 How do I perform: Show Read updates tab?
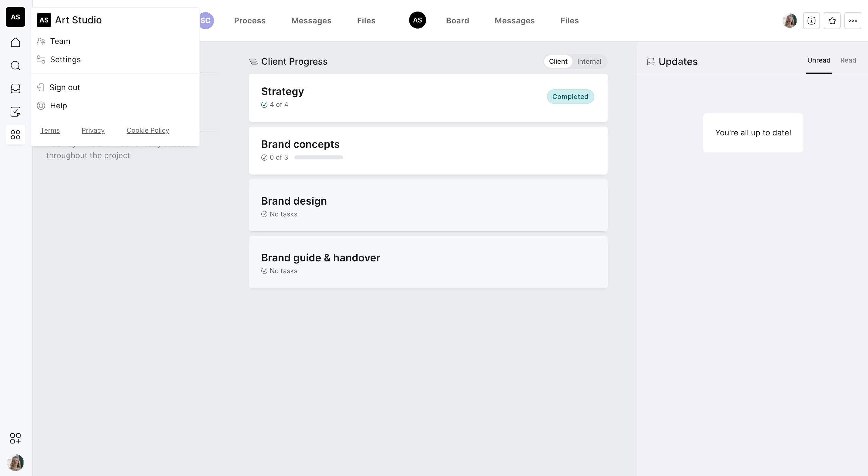(x=848, y=60)
